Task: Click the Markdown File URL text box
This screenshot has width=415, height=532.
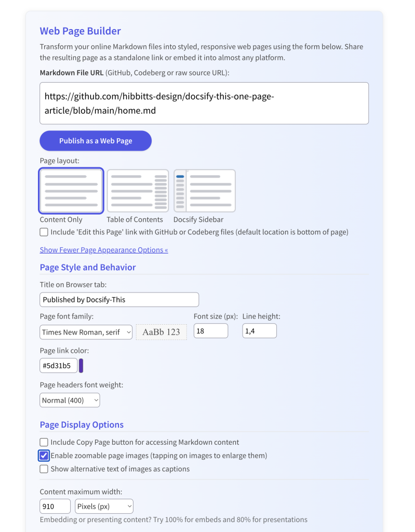Action: tap(204, 103)
